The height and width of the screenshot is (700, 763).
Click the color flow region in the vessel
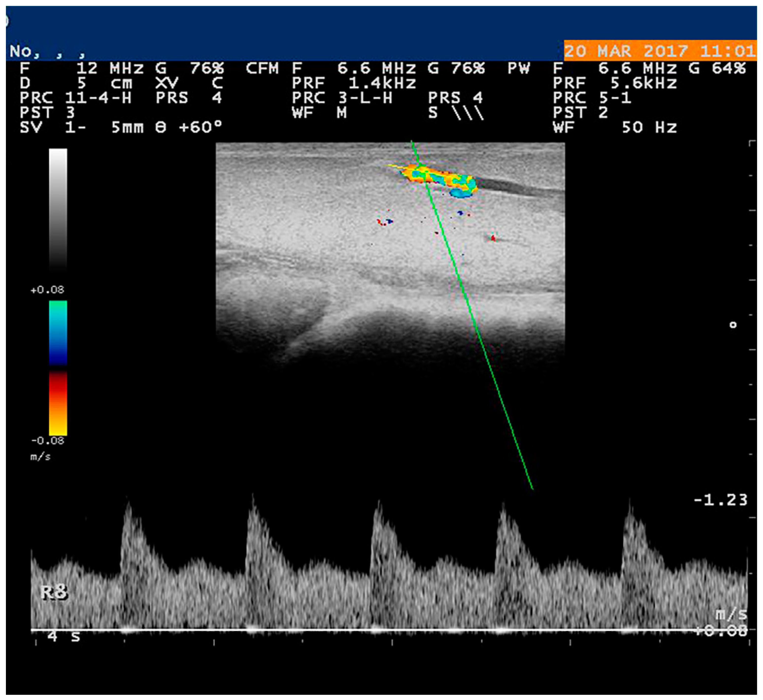coord(440,178)
